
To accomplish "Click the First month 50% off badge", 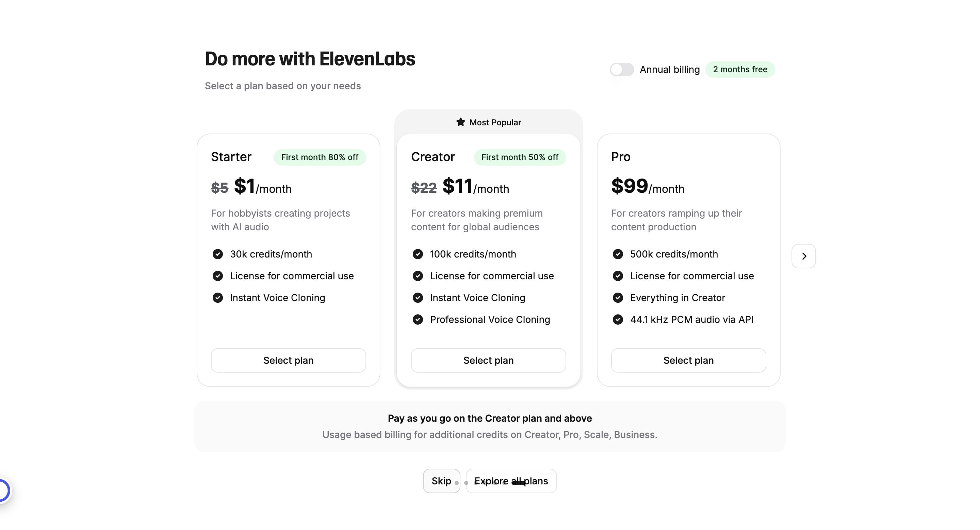I will (520, 157).
